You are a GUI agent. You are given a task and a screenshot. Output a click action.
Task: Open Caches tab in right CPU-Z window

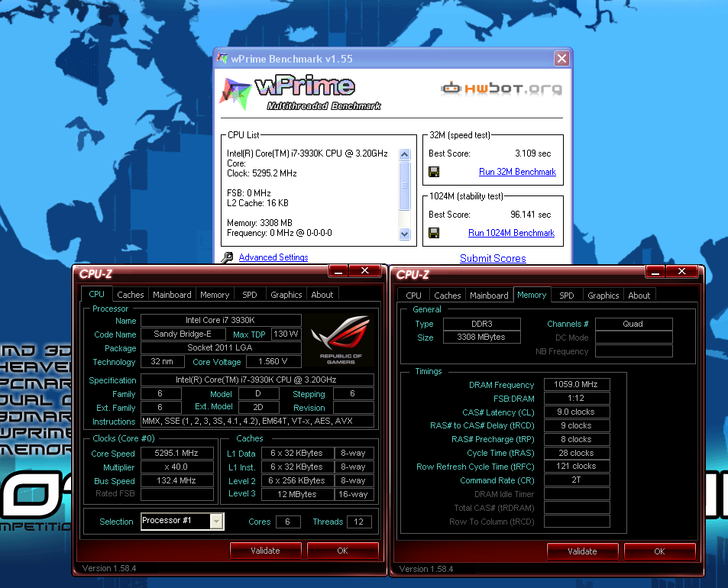(x=448, y=296)
